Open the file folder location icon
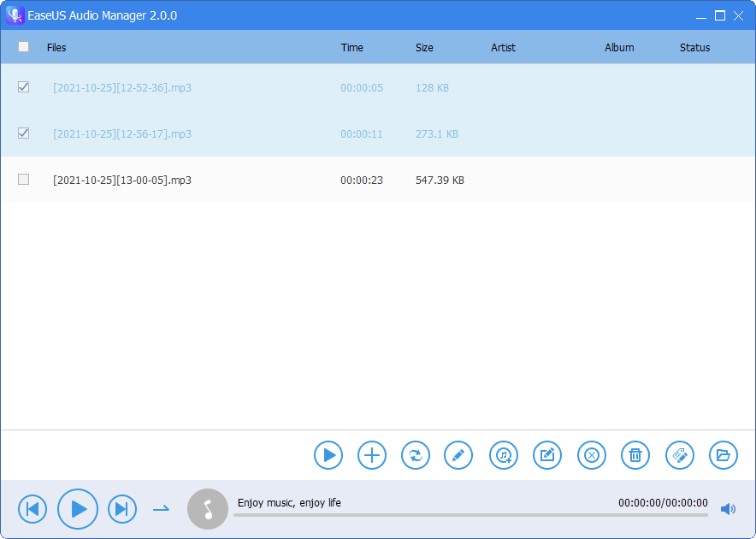This screenshot has height=539, width=756. (x=724, y=455)
